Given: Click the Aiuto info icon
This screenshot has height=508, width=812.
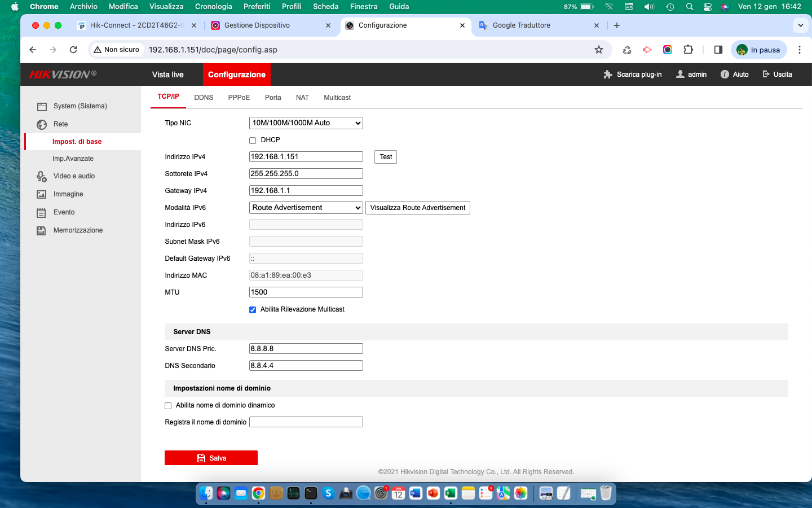Looking at the screenshot, I should pos(725,75).
